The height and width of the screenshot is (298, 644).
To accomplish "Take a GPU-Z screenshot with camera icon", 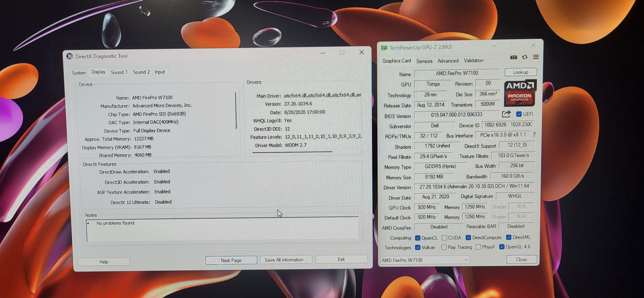I will pyautogui.click(x=513, y=57).
